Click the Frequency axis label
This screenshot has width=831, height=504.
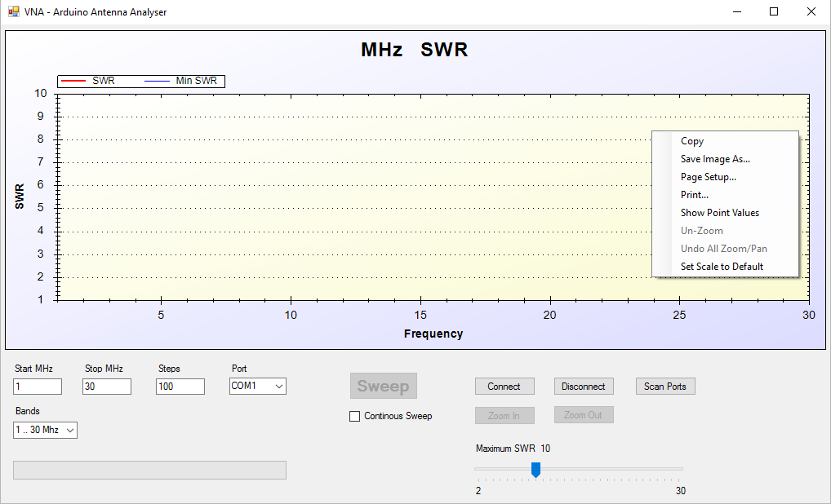click(x=433, y=334)
